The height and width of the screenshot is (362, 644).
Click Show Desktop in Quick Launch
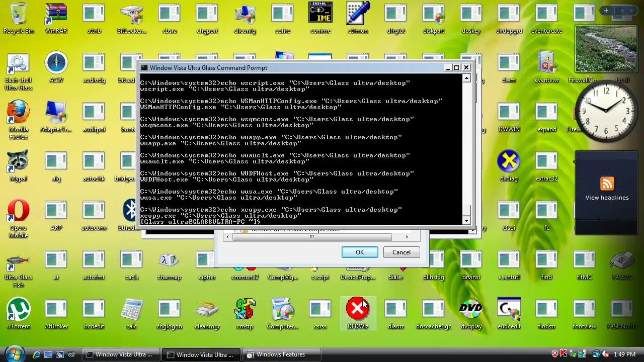point(48,354)
